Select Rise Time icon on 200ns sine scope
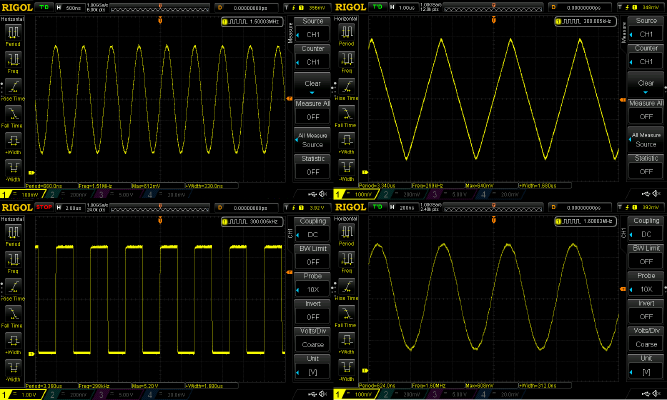This screenshot has height=400, width=667. point(347,286)
